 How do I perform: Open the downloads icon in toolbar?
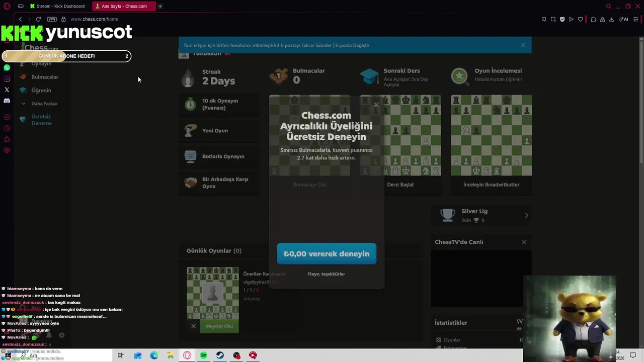[x=611, y=19]
